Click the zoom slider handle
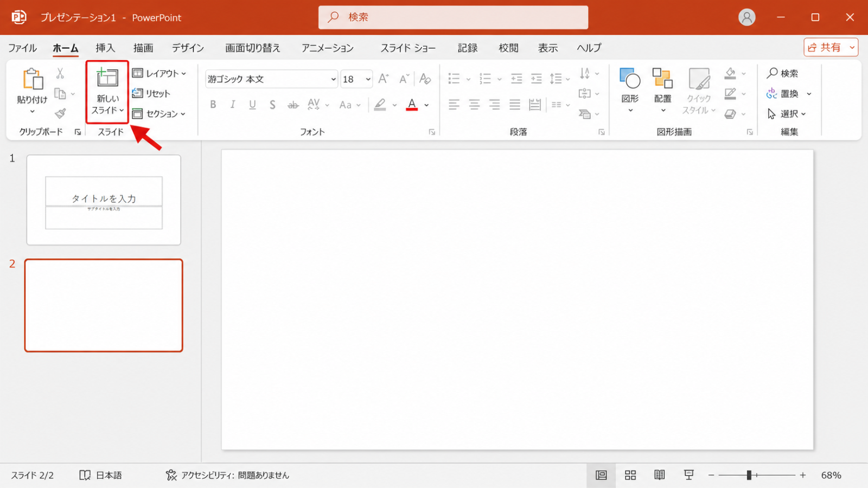This screenshot has height=488, width=868. (749, 475)
